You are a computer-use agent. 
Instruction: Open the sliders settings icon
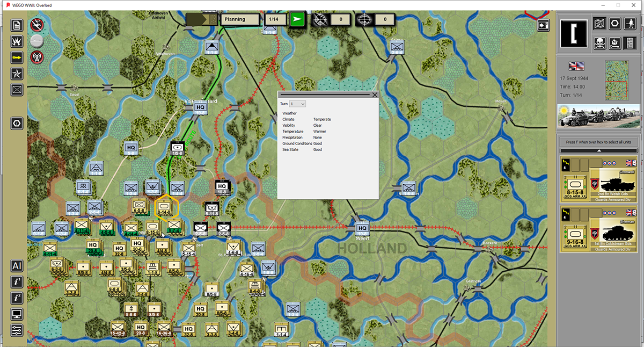tap(17, 330)
